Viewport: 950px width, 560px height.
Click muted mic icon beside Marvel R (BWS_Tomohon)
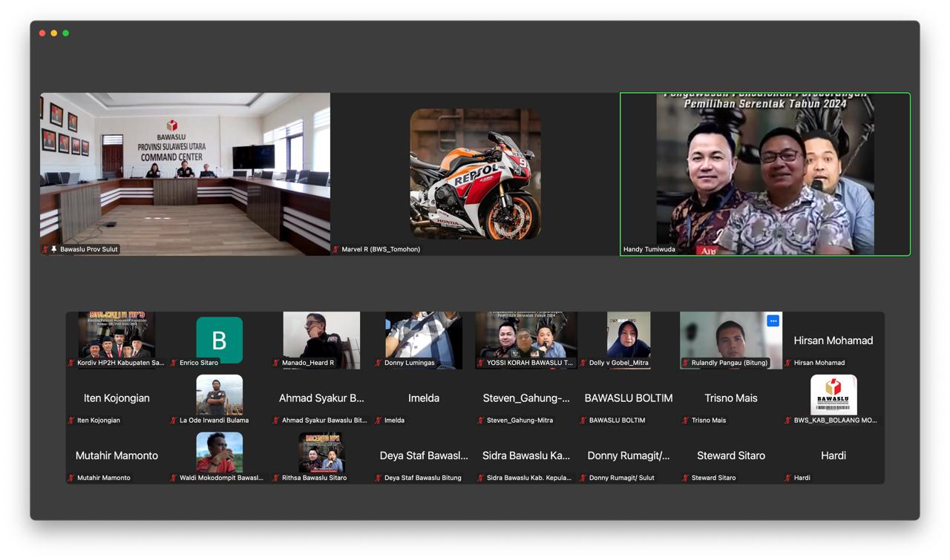pyautogui.click(x=335, y=249)
